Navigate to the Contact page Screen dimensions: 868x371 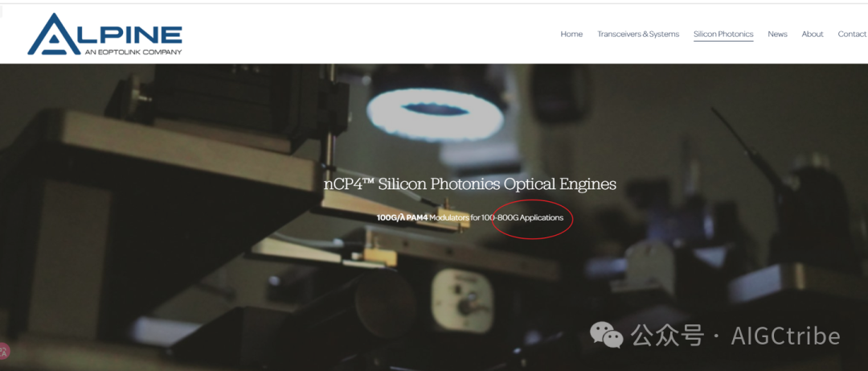coord(851,35)
